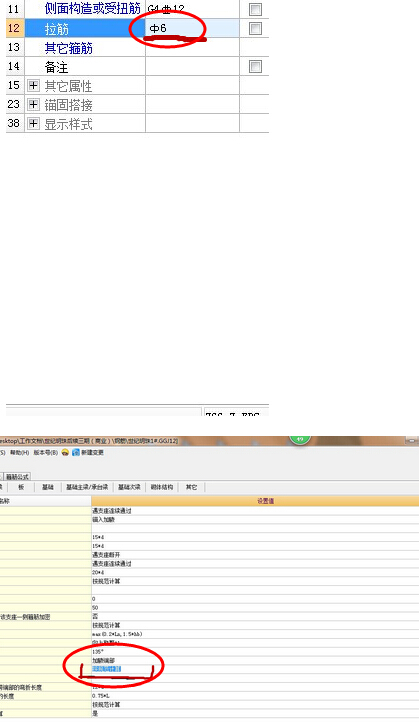Select the 是 value cell in last row
419x722 pixels.
(x=255, y=713)
